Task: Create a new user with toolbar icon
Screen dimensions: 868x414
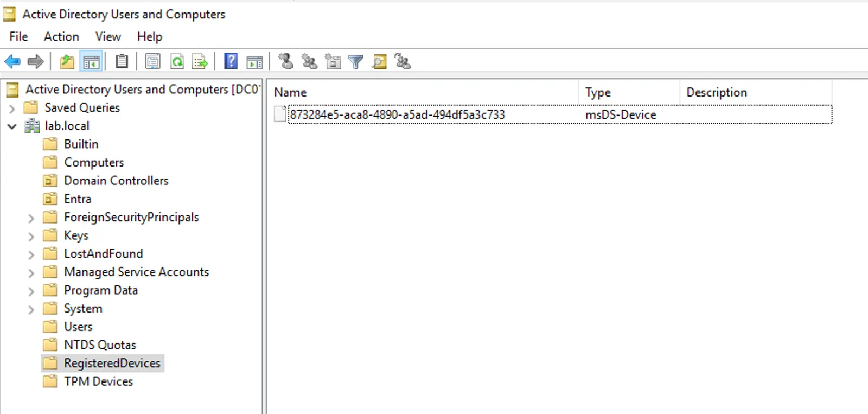Action: [x=286, y=62]
